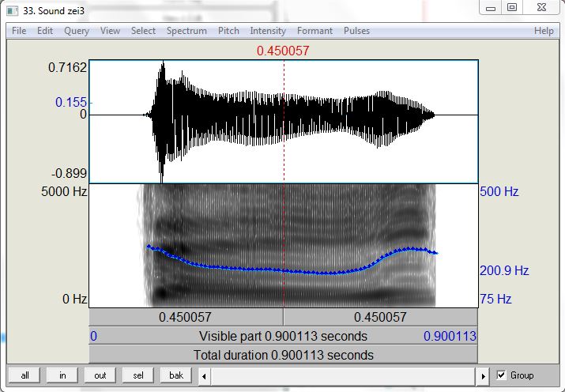Click the 'in' zoom button
This screenshot has width=565, height=392.
[62, 375]
